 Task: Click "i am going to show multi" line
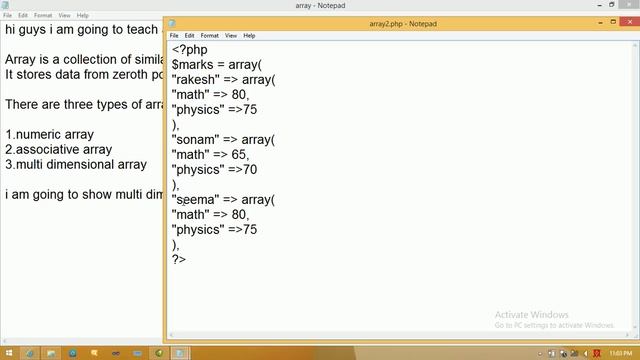click(x=83, y=194)
